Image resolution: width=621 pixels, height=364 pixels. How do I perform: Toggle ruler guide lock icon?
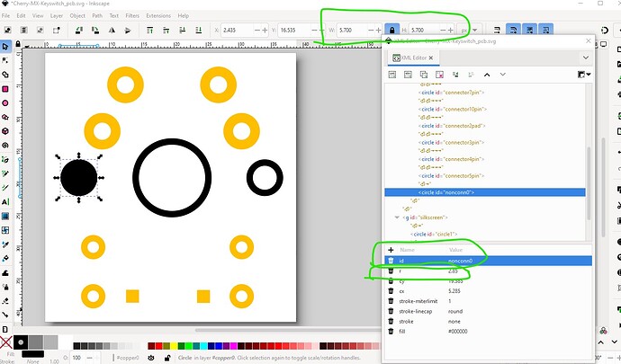[18, 44]
